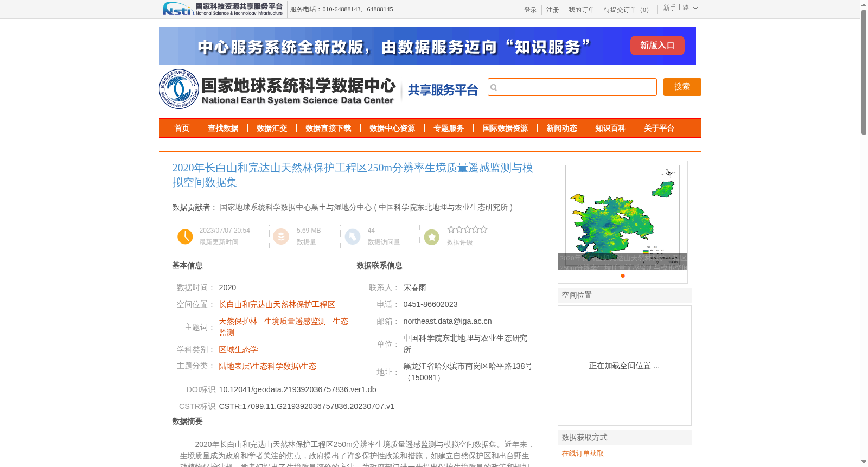
Task: Click the green star rating icon
Action: click(x=432, y=237)
